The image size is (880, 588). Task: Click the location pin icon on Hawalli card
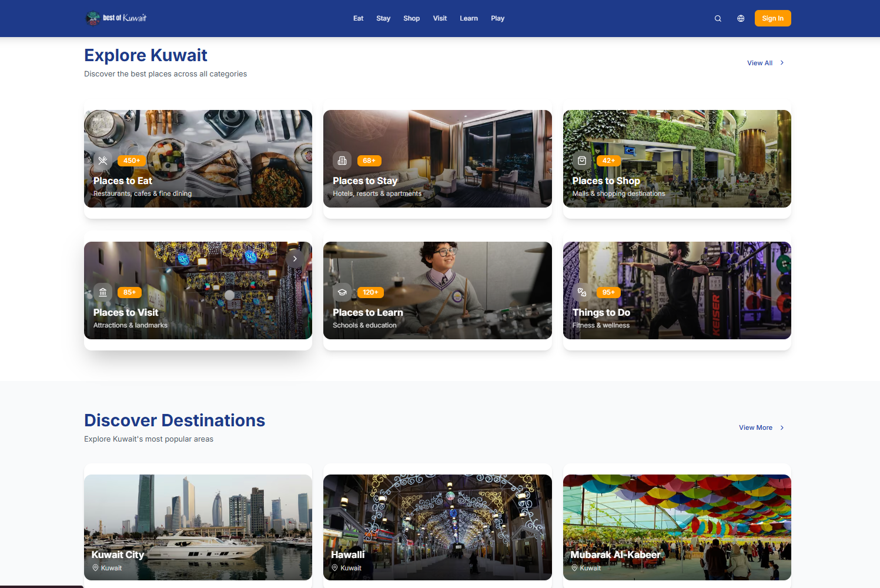tap(334, 568)
